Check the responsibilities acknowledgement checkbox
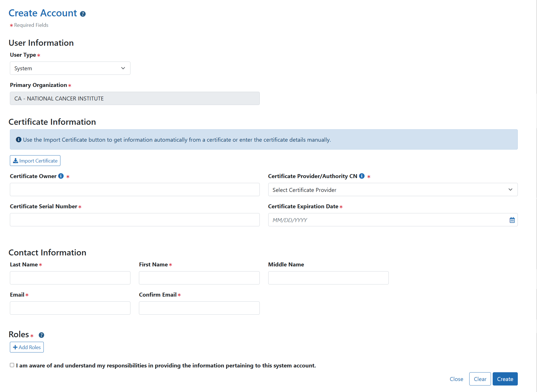Screen dimensions: 537x392 (x=12, y=365)
